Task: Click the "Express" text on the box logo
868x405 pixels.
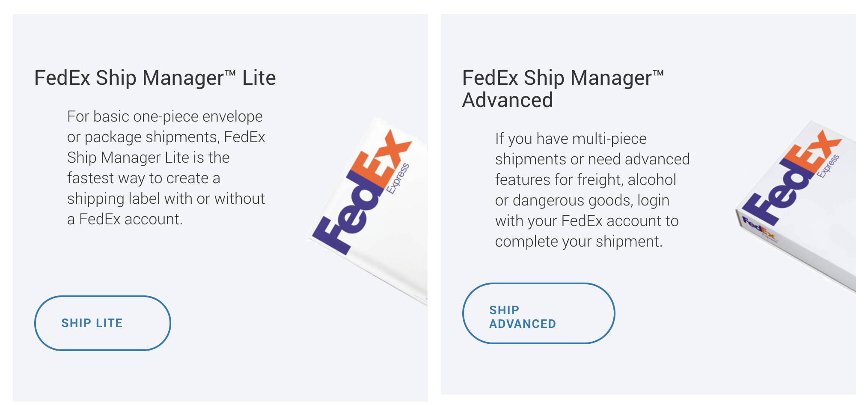Action: click(x=828, y=166)
